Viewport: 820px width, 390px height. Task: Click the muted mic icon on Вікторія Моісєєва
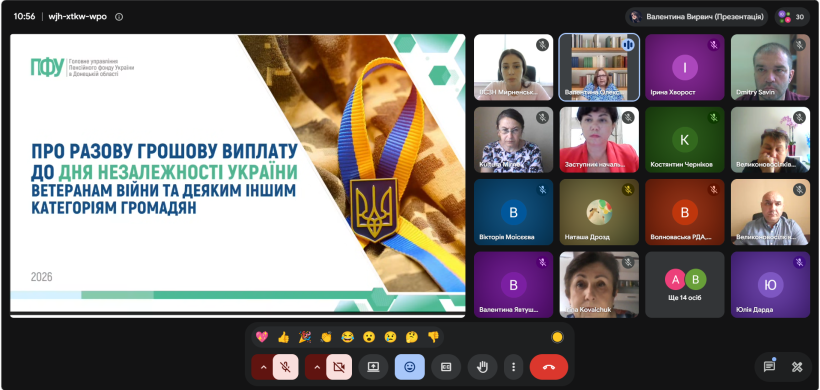coord(542,190)
